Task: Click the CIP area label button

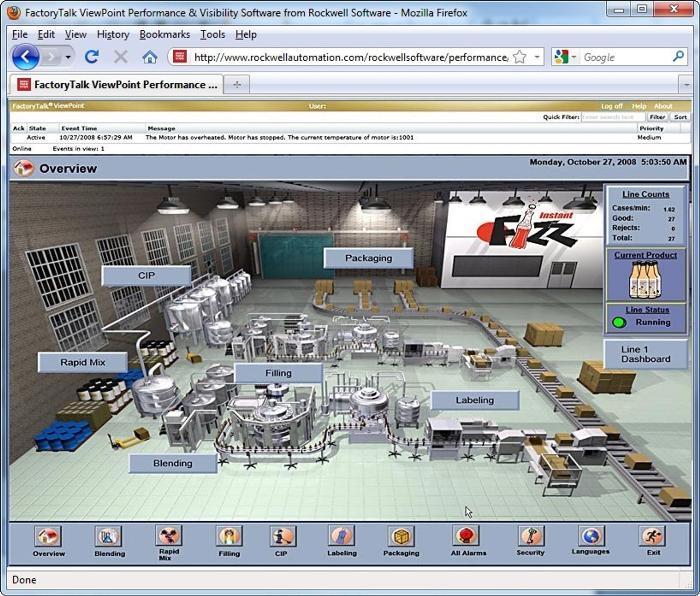Action: 146,276
